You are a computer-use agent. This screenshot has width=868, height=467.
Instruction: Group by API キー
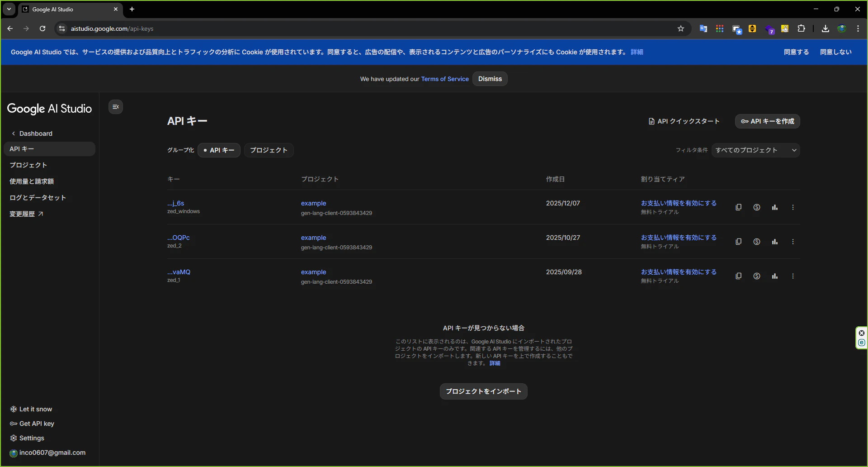click(219, 150)
